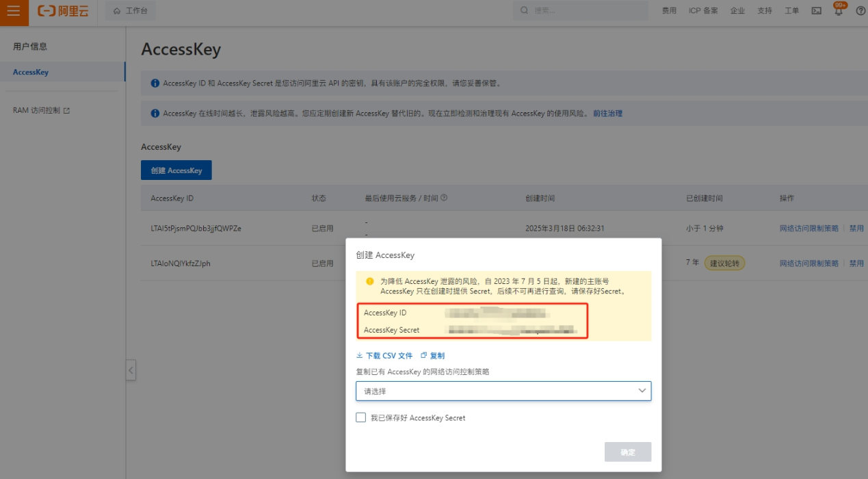Click 禁用 for the LTAIoNQIYkfzZJph key

(856, 263)
